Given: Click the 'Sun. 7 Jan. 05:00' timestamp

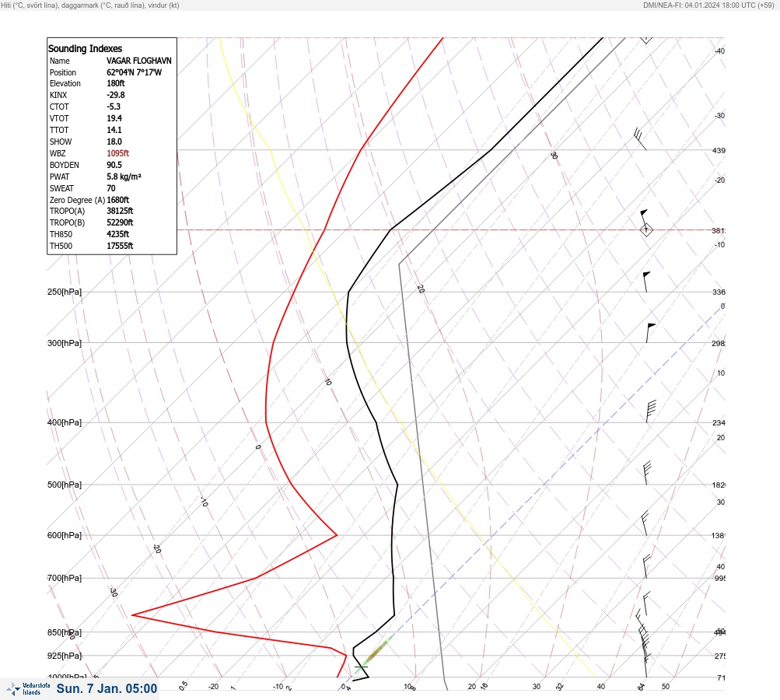Looking at the screenshot, I should point(107,688).
